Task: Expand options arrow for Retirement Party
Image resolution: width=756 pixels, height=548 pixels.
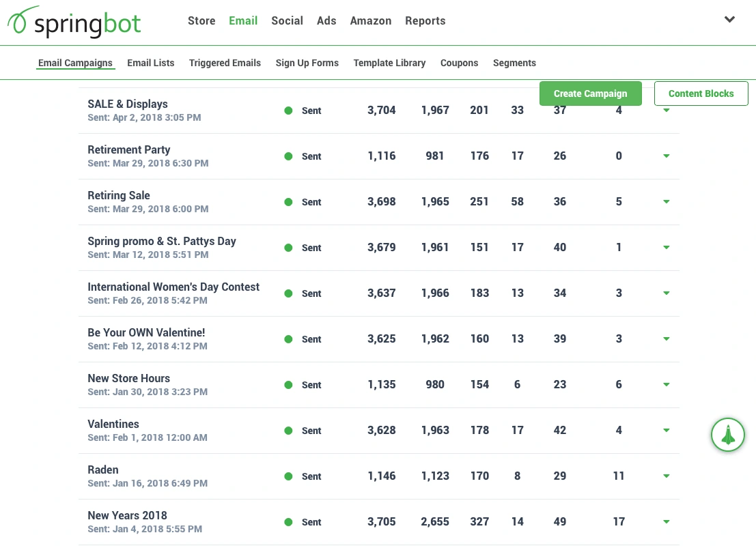Action: tap(666, 156)
